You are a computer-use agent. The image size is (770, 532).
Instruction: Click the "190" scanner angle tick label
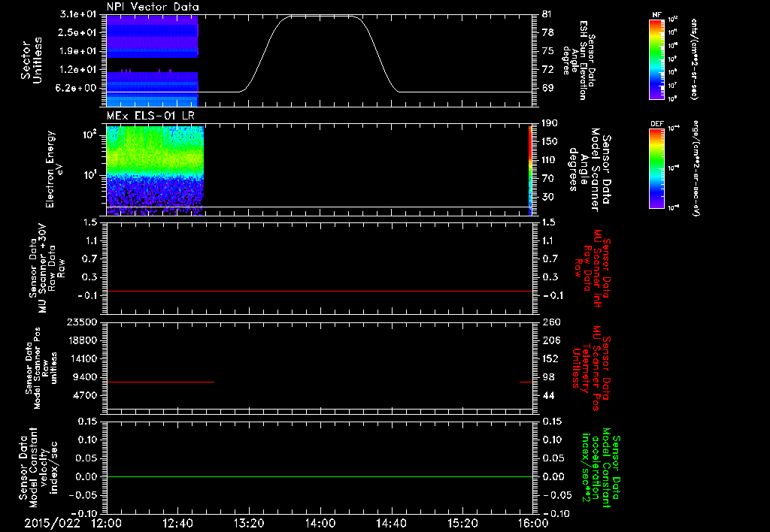(550, 123)
